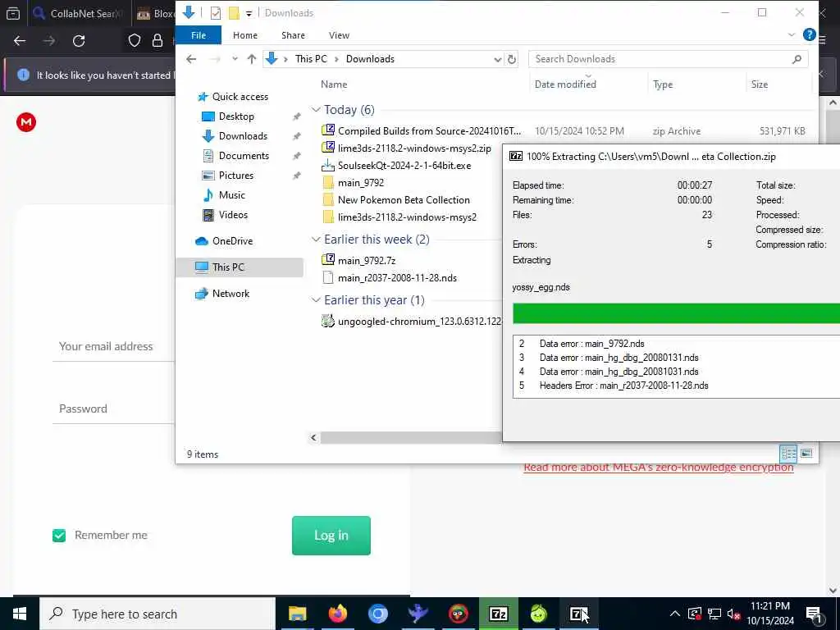This screenshot has height=630, width=840.
Task: Click the Log in button on MEGA
Action: click(x=331, y=535)
